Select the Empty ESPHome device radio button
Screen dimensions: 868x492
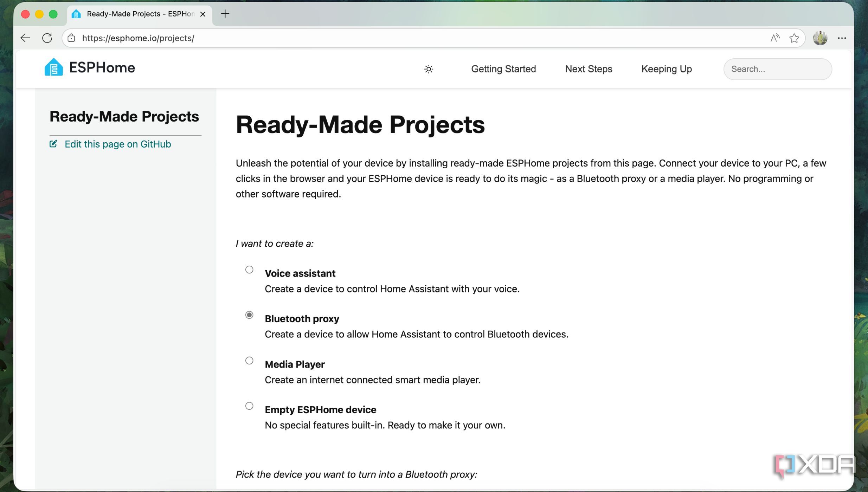(249, 406)
